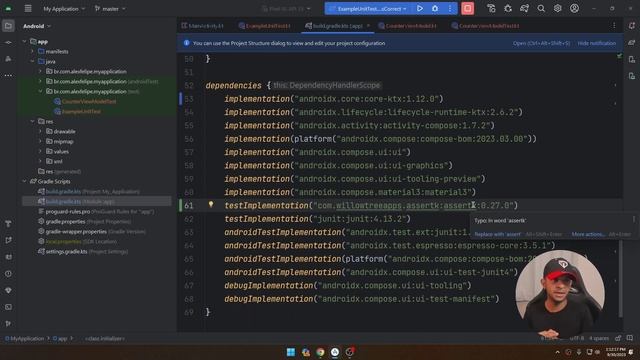The image size is (640, 360).
Task: Change Android project view dropdown
Action: coord(37,26)
